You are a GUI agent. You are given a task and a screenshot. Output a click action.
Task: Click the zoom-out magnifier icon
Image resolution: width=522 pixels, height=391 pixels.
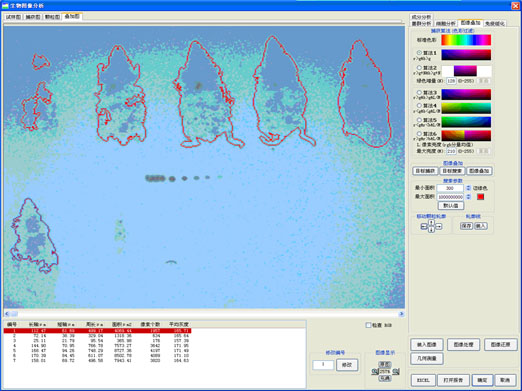pyautogui.click(x=375, y=371)
